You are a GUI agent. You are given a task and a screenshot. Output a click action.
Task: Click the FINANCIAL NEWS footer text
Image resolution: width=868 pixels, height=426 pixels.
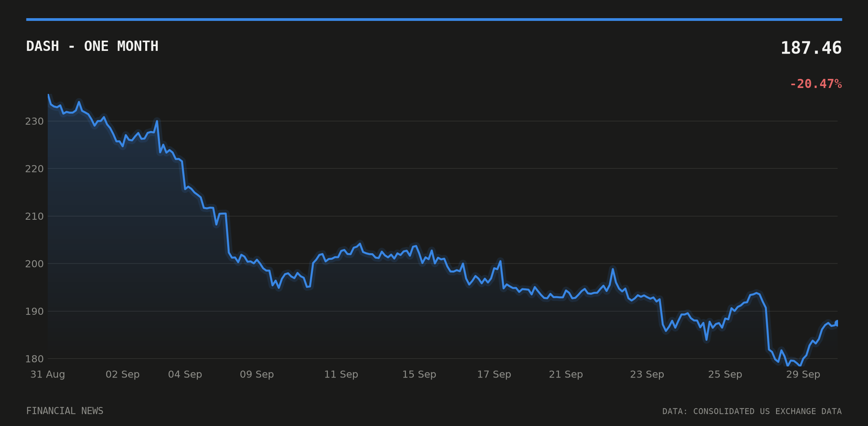(65, 411)
